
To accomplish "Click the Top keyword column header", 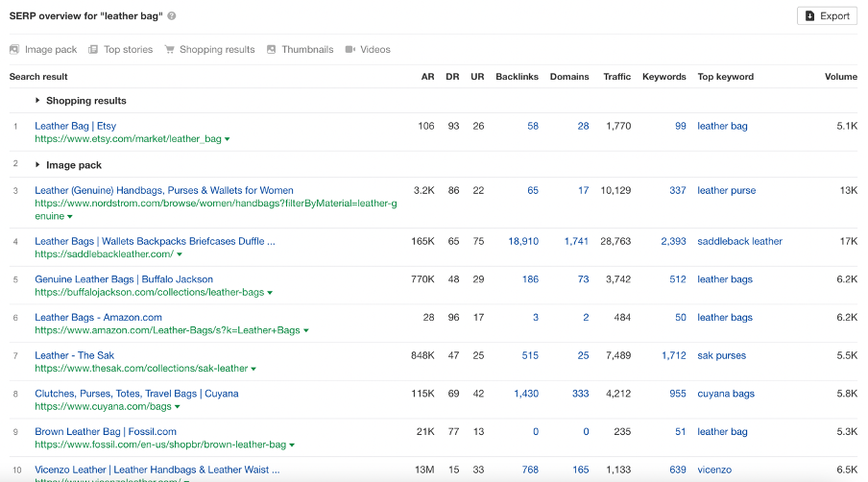I will coord(725,77).
